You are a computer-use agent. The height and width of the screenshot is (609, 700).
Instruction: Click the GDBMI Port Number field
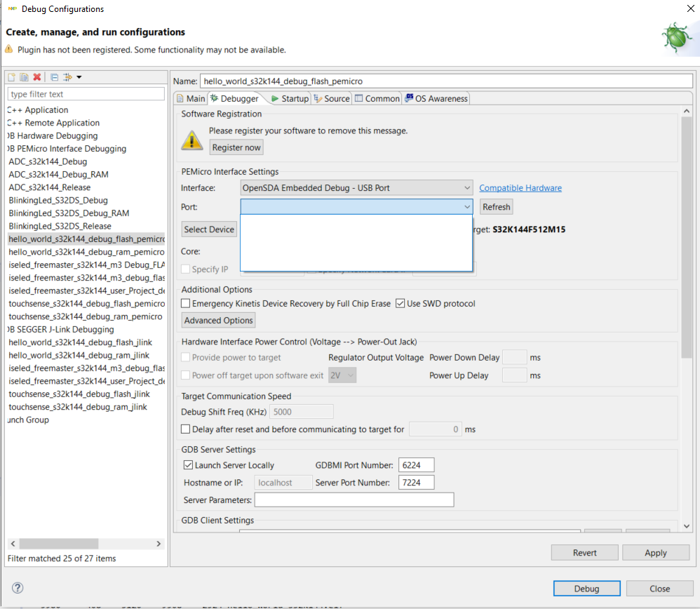(x=416, y=465)
